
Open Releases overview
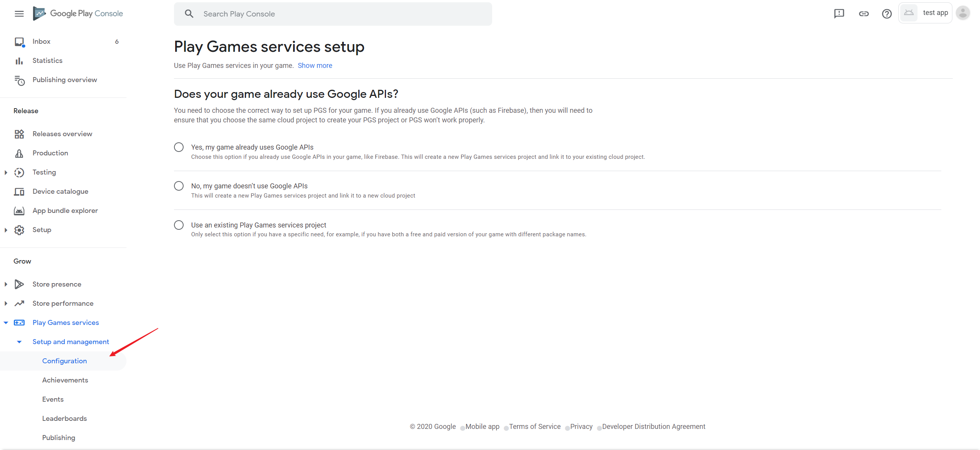[x=63, y=134]
